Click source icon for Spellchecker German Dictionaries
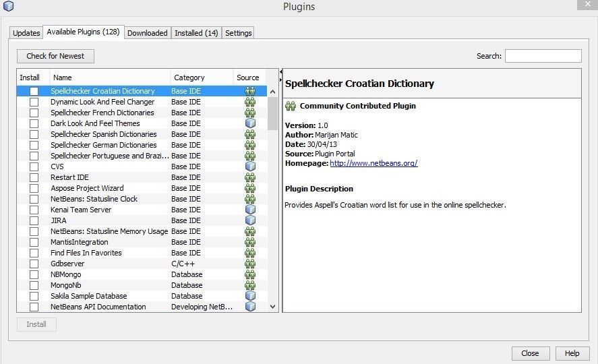The image size is (598, 364). [x=250, y=145]
